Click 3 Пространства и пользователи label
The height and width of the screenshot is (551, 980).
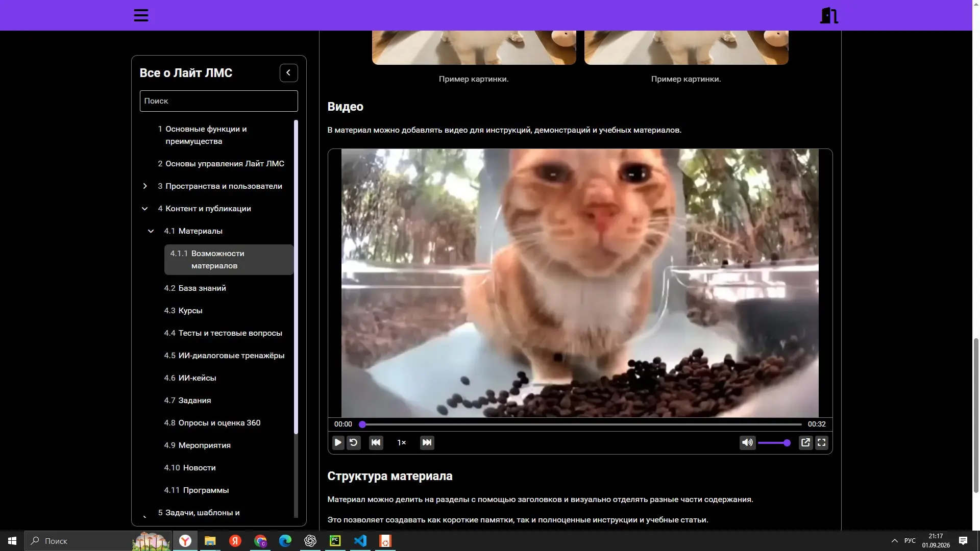[220, 186]
